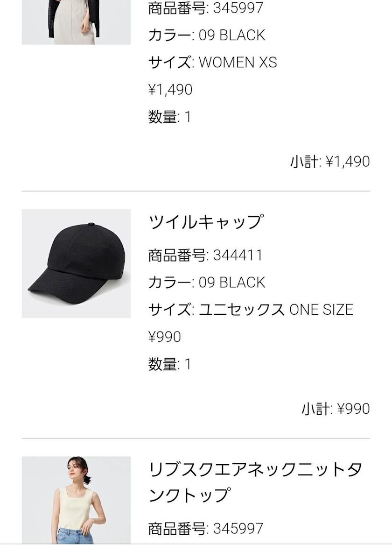Tap the ¥1,490 unit price
392x545 pixels.
(170, 89)
